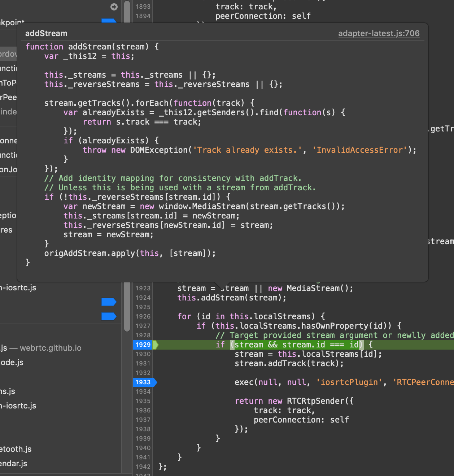Open the adapter-latest.js:706 source link
The height and width of the screenshot is (476, 454).
point(379,34)
